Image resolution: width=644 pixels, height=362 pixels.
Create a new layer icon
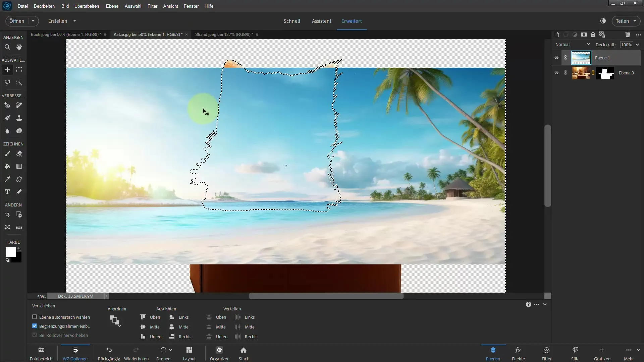[557, 35]
